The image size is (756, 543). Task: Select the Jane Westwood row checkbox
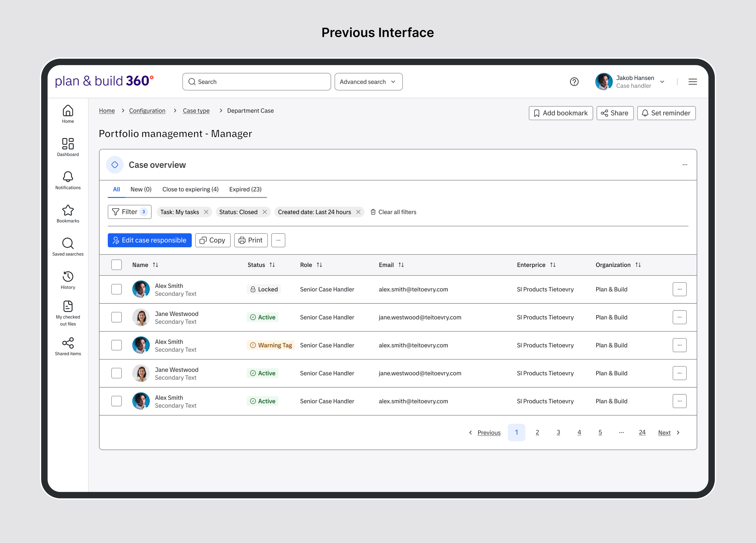[116, 317]
